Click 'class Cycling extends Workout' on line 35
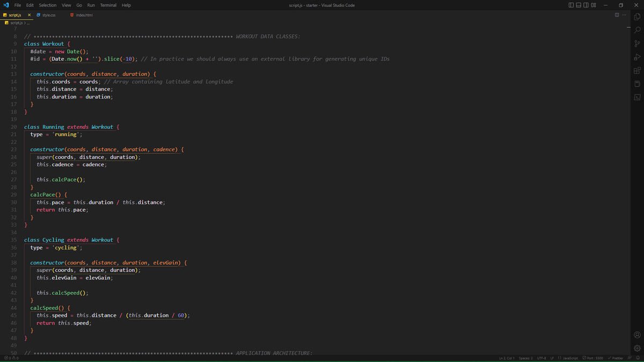The height and width of the screenshot is (362, 644). (x=69, y=240)
